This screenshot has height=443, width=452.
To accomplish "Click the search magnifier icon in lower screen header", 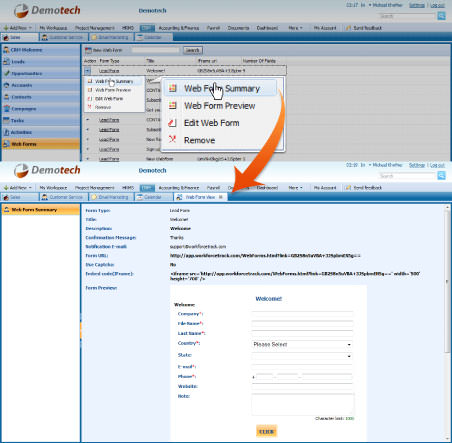I will pos(441,175).
